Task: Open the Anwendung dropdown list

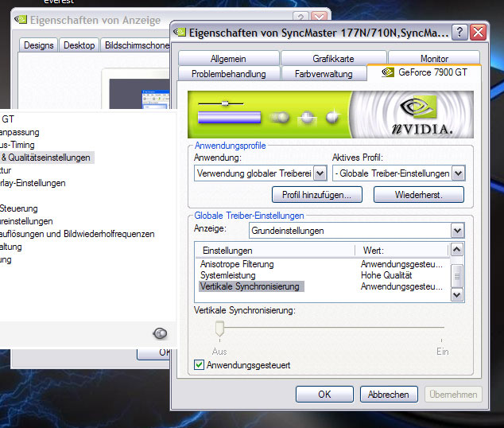Action: pos(320,173)
